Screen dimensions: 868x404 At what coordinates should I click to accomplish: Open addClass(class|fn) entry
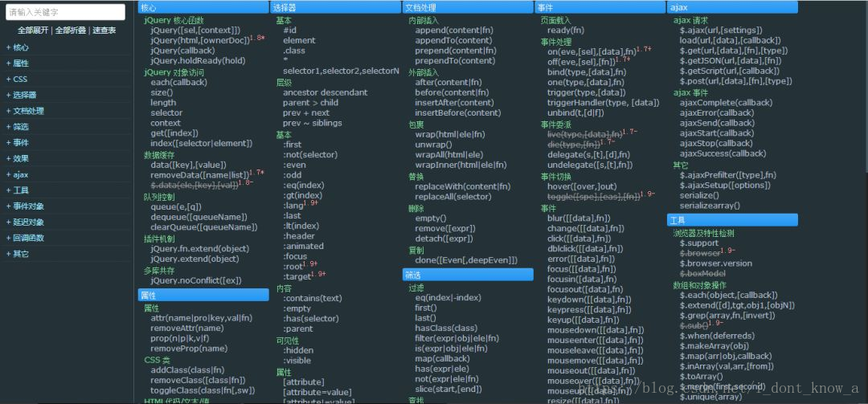pos(187,370)
